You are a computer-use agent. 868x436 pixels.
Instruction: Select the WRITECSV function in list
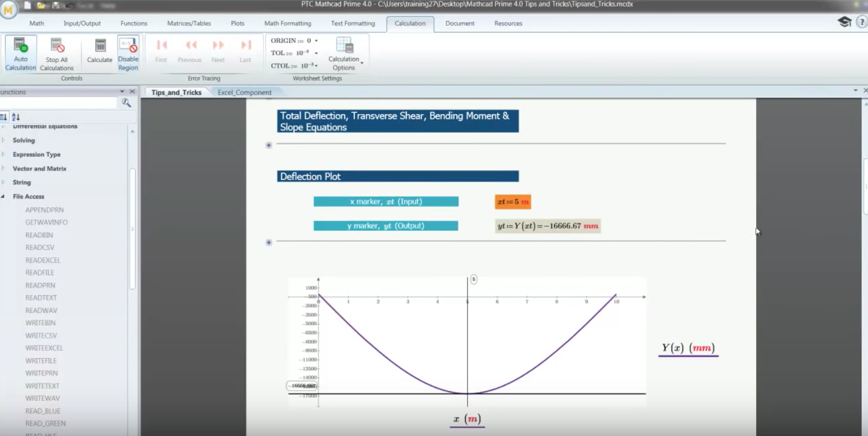coord(41,336)
